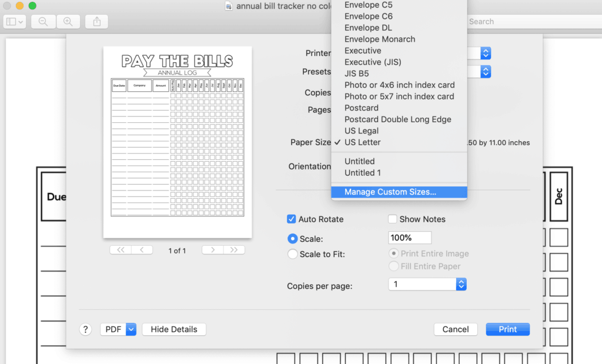Select the Scale radio button
The height and width of the screenshot is (364, 602).
[x=293, y=238]
